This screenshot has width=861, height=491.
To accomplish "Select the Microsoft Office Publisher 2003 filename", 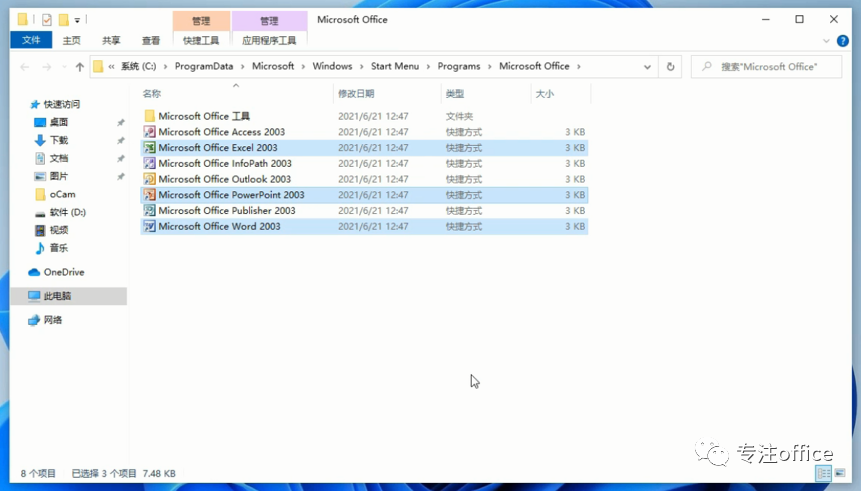I will tap(227, 210).
